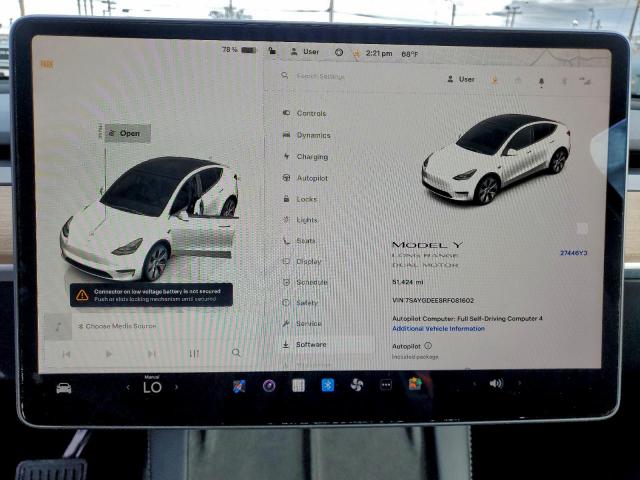Image resolution: width=640 pixels, height=480 pixels.
Task: Tap the orange airbag status icon
Action: pos(356,54)
